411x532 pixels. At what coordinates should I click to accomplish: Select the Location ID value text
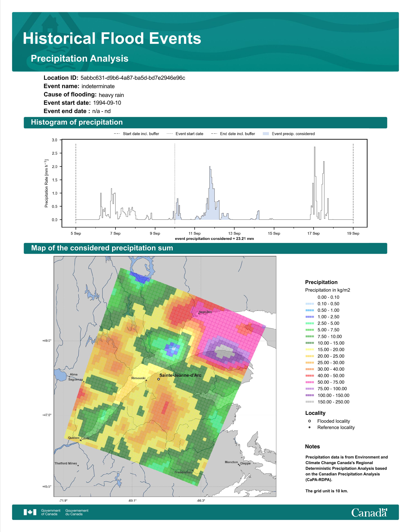(133, 78)
